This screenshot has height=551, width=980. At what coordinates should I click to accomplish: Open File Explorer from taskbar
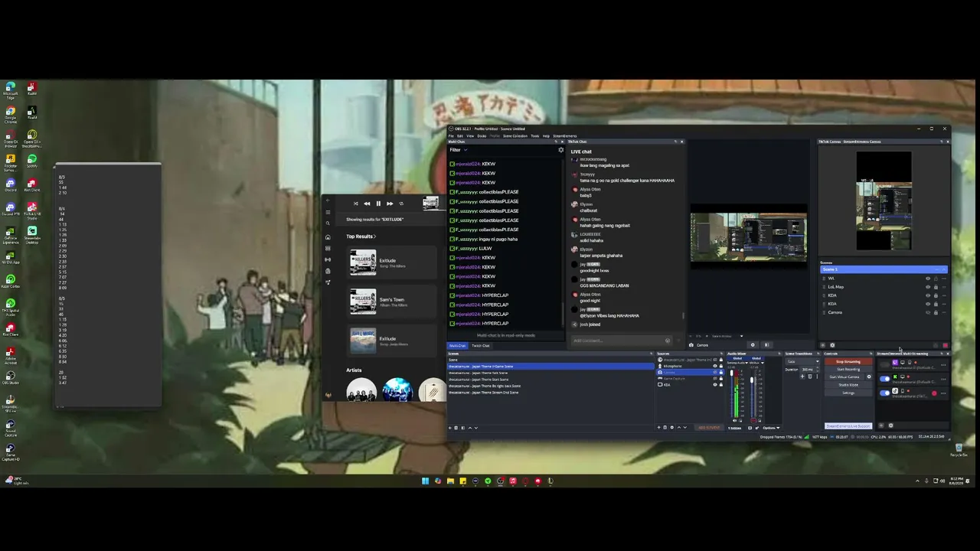[x=450, y=481]
